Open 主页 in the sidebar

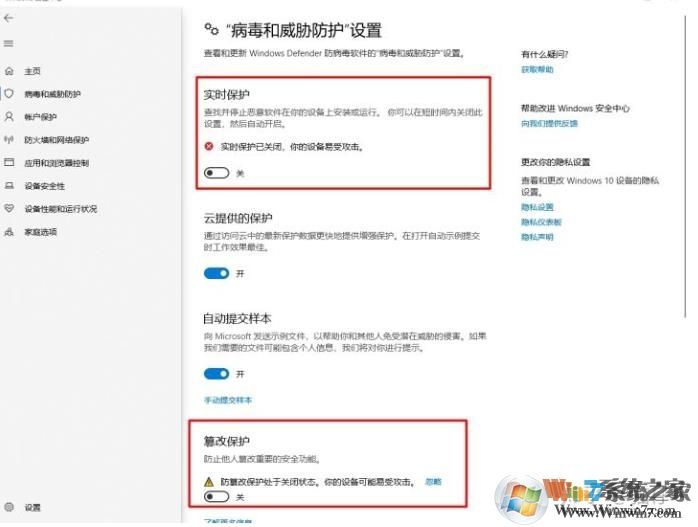click(x=32, y=71)
